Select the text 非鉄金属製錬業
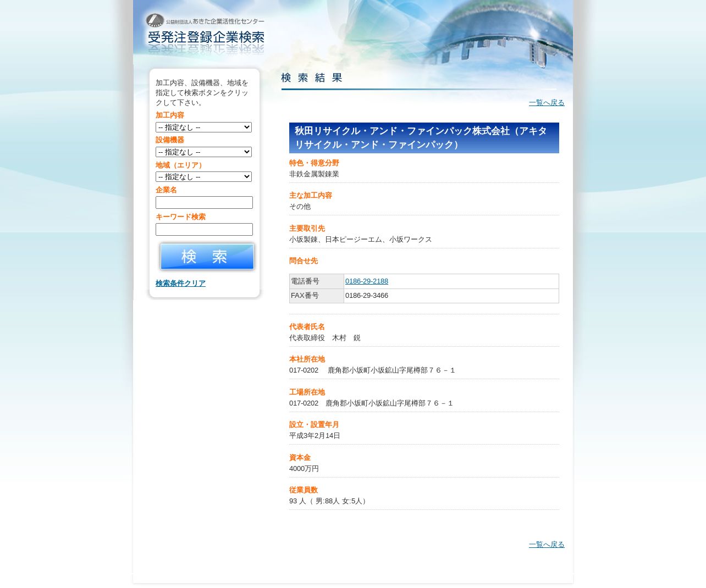The height and width of the screenshot is (588, 706). 314,174
